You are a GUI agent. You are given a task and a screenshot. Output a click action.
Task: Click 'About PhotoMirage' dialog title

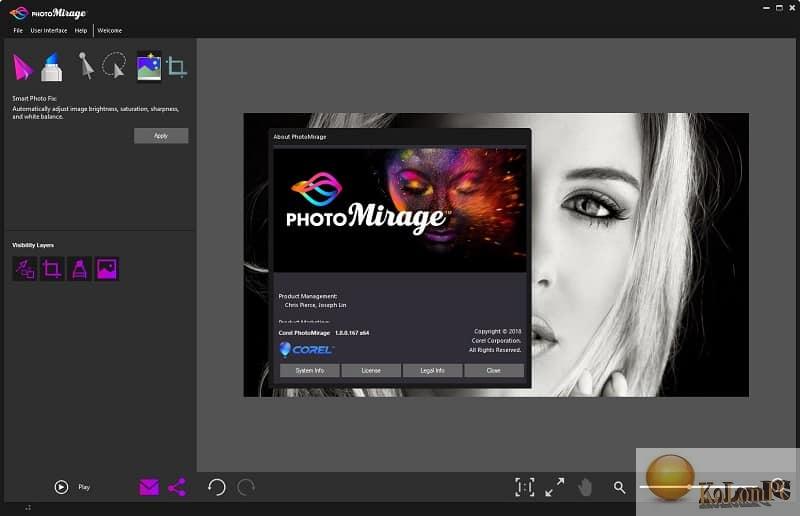(299, 137)
